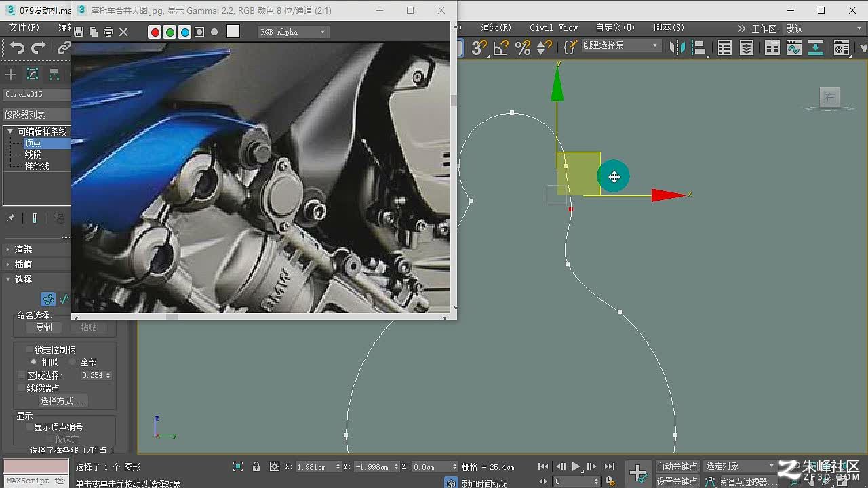Toggle the Spinner Snap icon
868x488 pixels.
[544, 47]
